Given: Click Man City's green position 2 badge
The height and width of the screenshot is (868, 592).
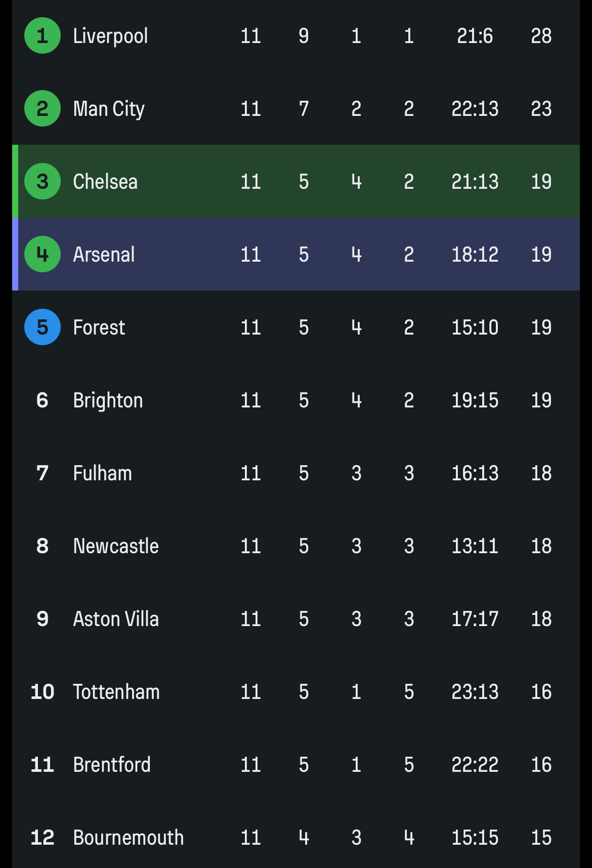Looking at the screenshot, I should [x=43, y=109].
